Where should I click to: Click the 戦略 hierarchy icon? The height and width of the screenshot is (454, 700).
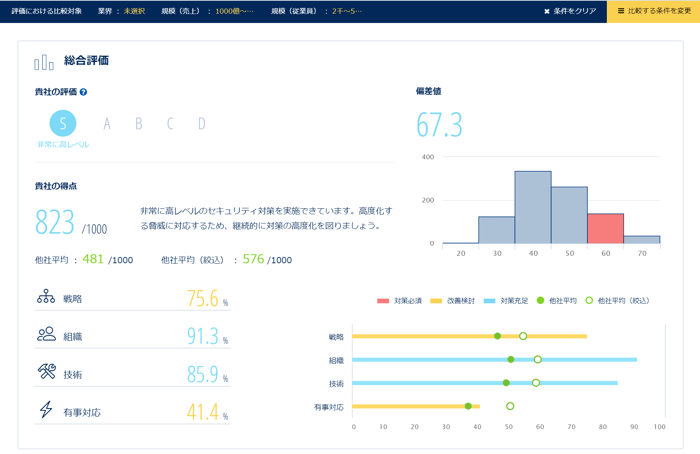[46, 297]
